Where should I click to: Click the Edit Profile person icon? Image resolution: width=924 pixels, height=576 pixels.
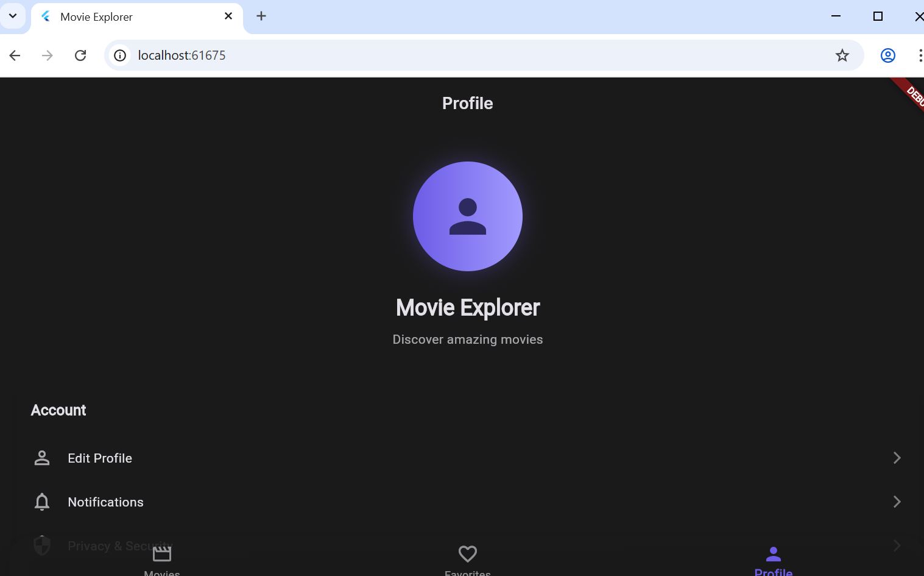41,458
